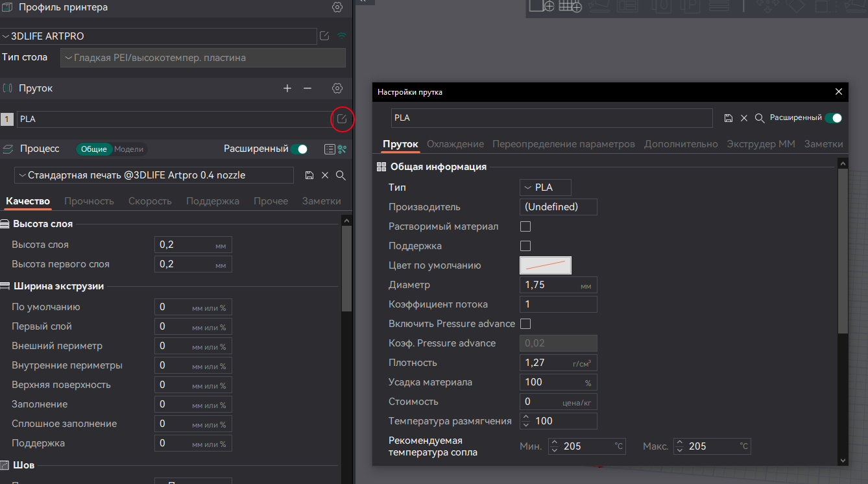This screenshot has width=868, height=484.
Task: Open the Тип стола bed type dropdown
Action: point(202,58)
